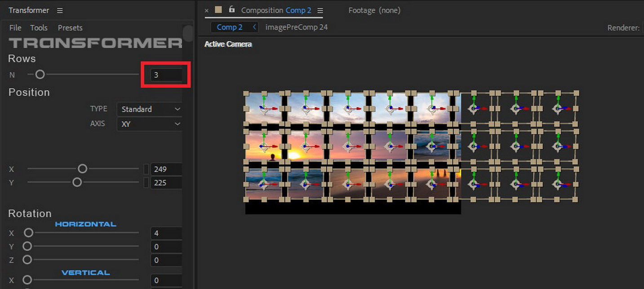Toggle the small box beside Position X value 249
The height and width of the screenshot is (289, 644).
pos(146,169)
